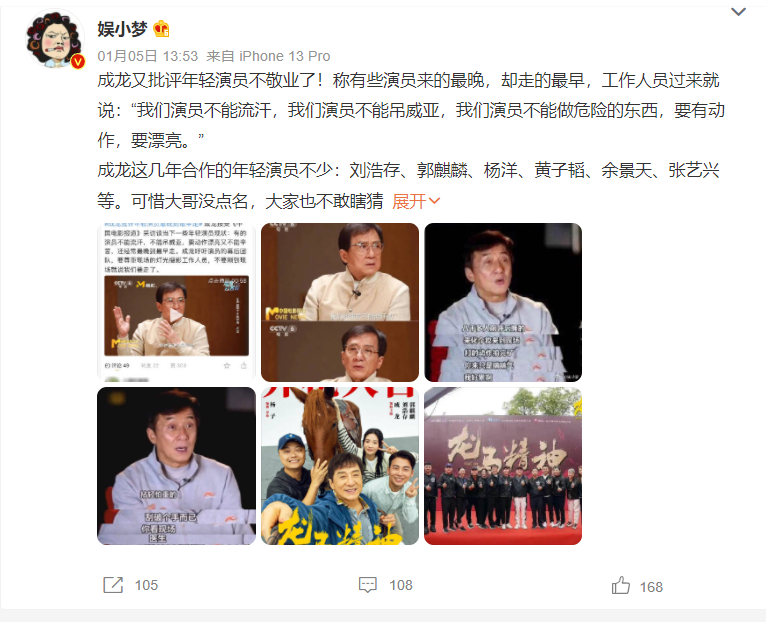Click the repost share icon

pyautogui.click(x=113, y=585)
